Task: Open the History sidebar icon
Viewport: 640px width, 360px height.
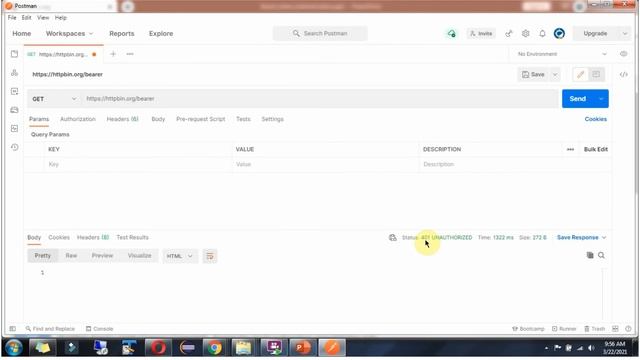Action: (15, 147)
